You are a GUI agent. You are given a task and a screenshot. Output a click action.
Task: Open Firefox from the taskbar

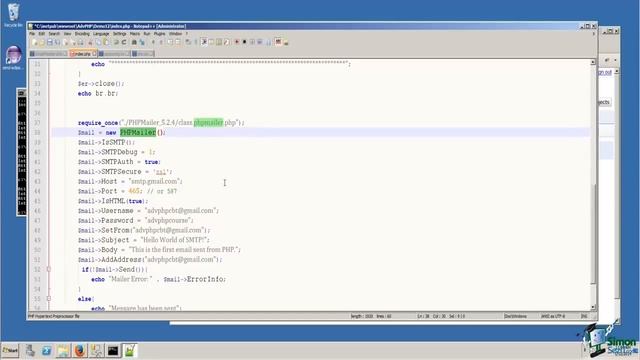80,351
